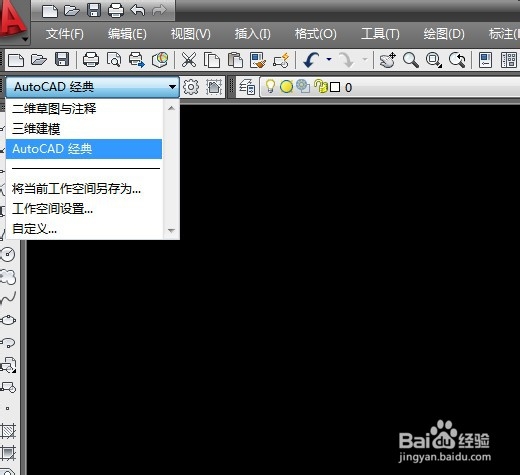
Task: Click the My Workspace icon
Action: [x=214, y=87]
